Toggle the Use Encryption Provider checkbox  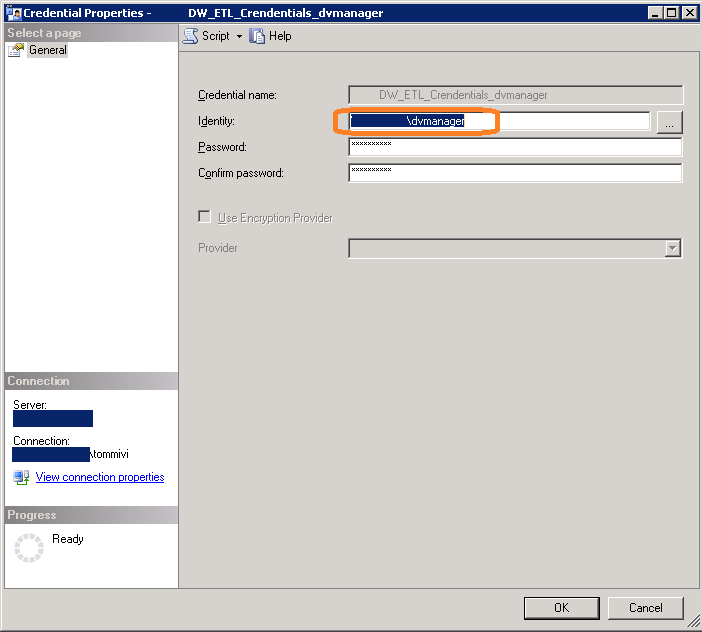(x=205, y=217)
